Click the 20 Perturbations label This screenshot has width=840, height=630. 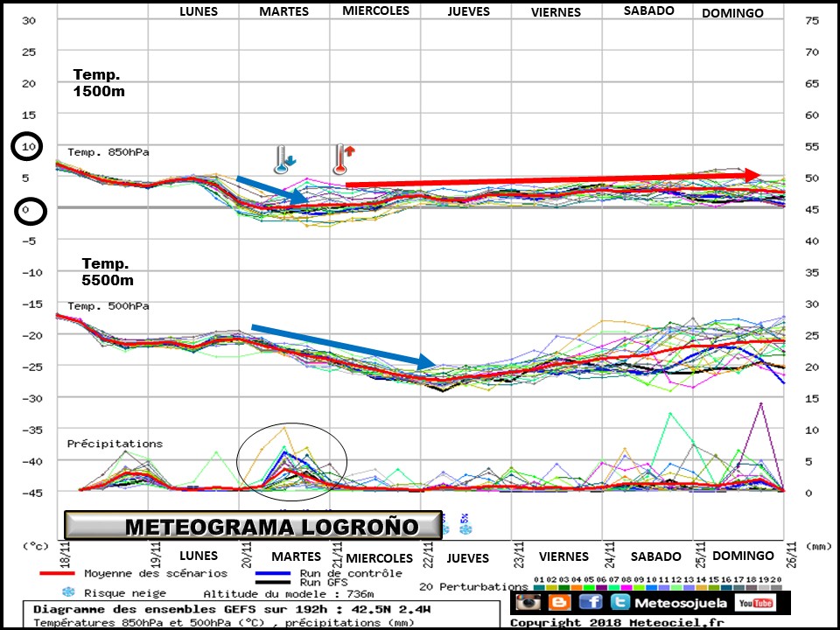tap(473, 586)
